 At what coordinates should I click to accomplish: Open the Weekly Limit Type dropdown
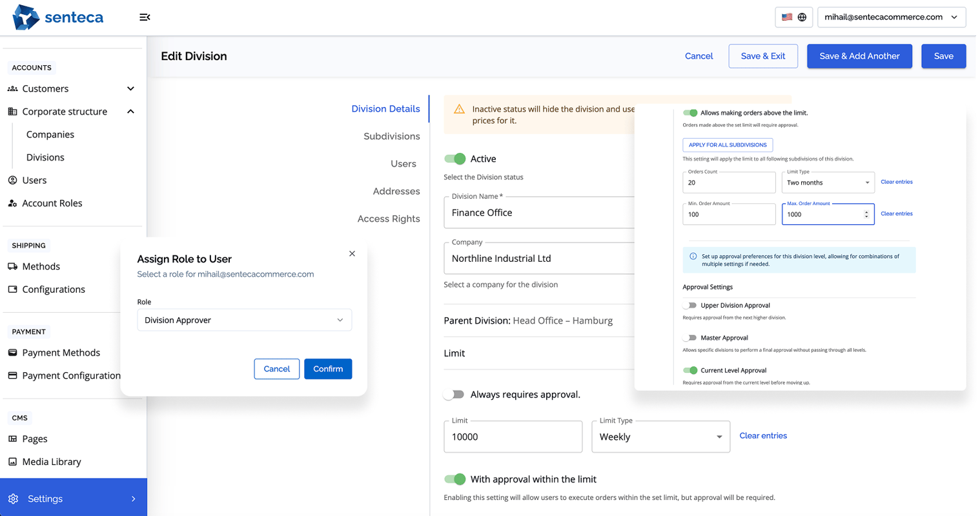(x=660, y=437)
